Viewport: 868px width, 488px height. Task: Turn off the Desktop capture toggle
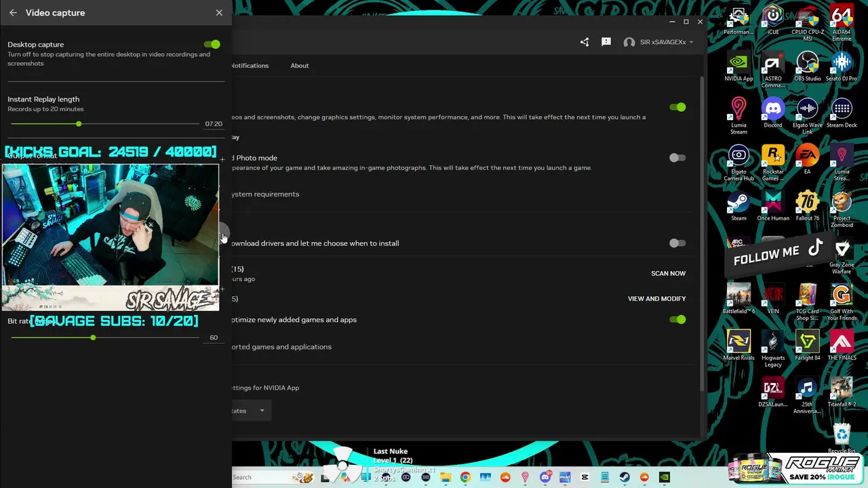pos(212,45)
